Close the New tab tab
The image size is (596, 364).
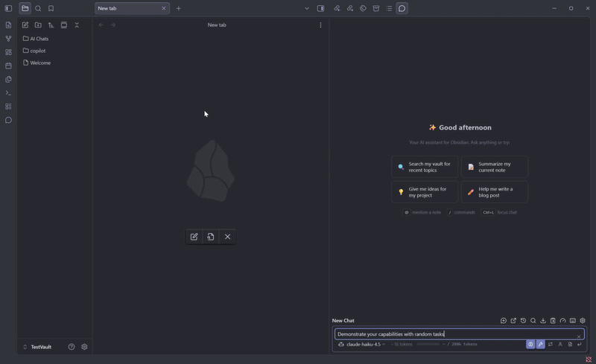(164, 8)
